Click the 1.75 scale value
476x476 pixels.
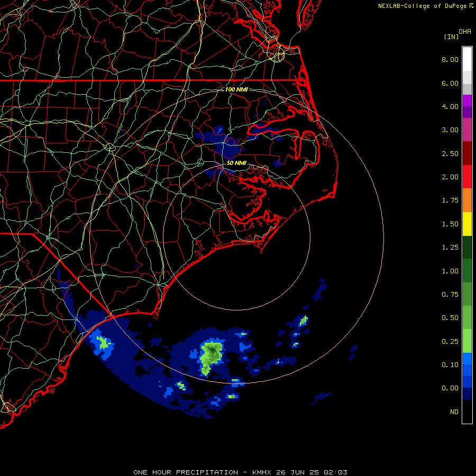(x=450, y=200)
